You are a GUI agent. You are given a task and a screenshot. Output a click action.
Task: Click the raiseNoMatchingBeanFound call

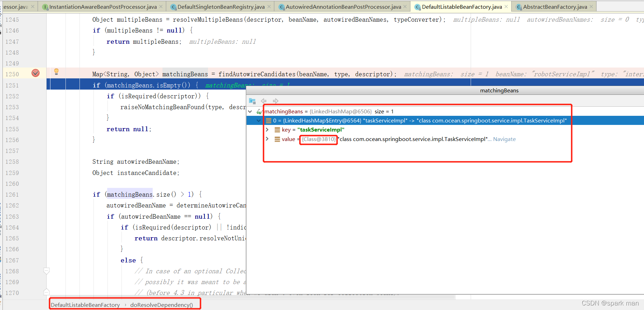click(x=162, y=107)
